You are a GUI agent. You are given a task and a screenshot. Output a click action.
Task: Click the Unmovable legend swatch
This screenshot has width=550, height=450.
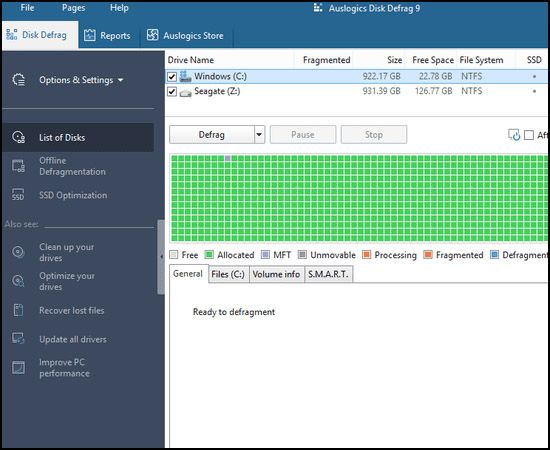click(302, 255)
